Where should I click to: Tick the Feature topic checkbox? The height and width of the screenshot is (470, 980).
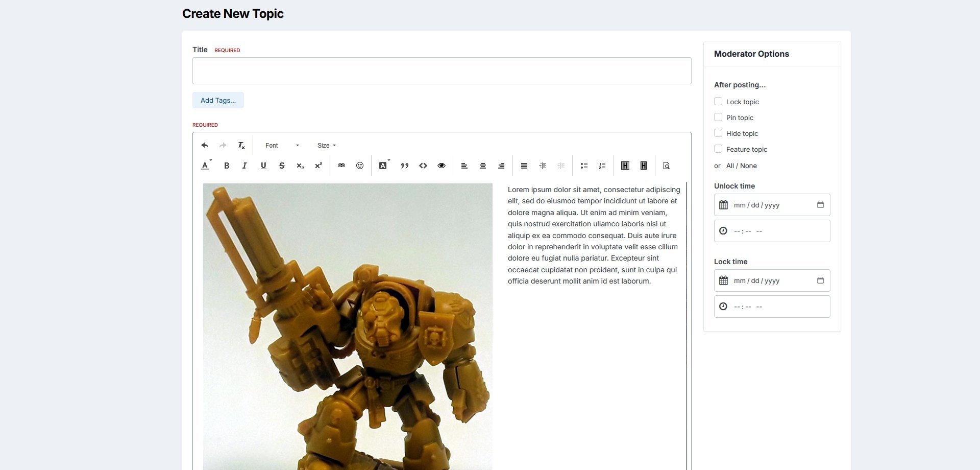718,149
